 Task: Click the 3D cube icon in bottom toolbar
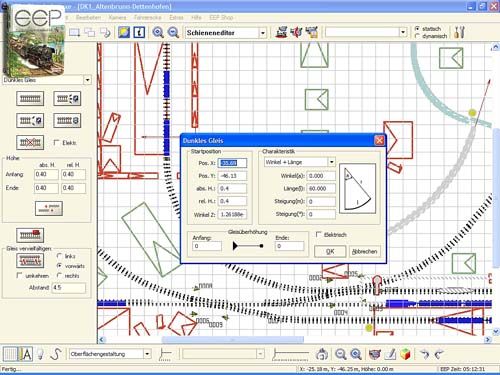[405, 354]
